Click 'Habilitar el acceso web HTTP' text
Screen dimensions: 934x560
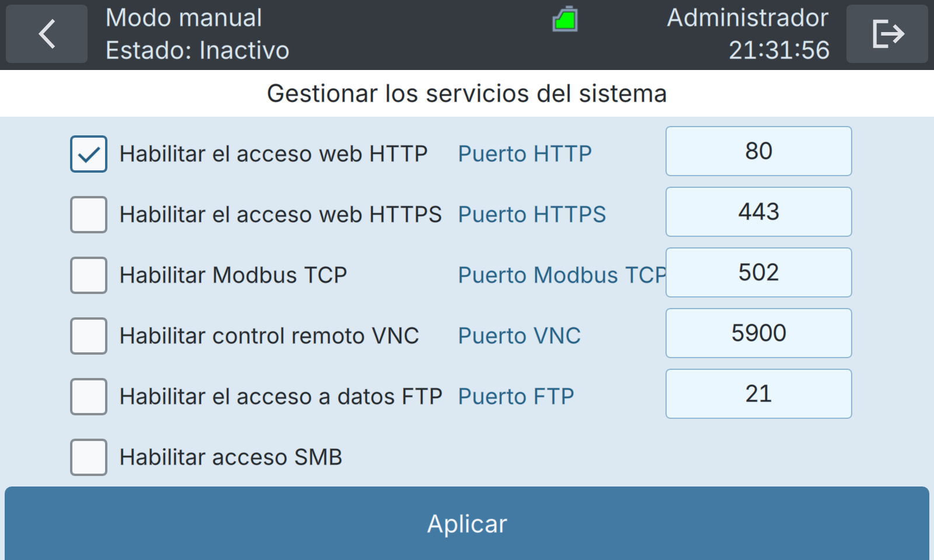tap(273, 154)
